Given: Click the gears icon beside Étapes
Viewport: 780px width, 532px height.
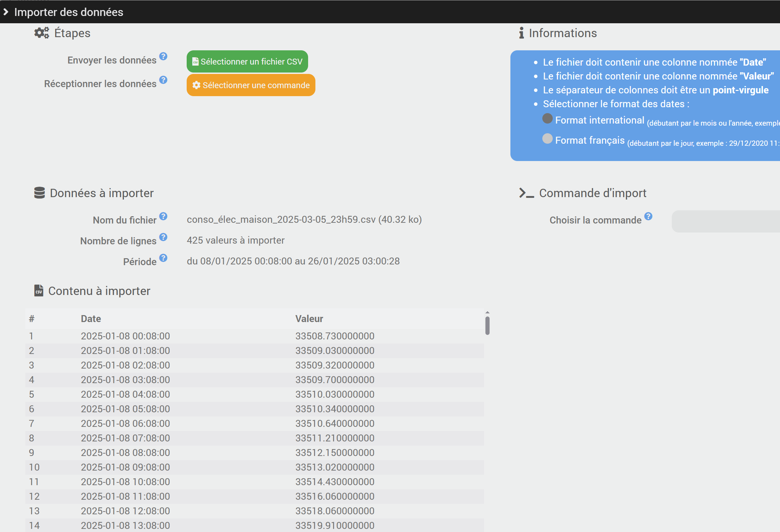Looking at the screenshot, I should 42,33.
